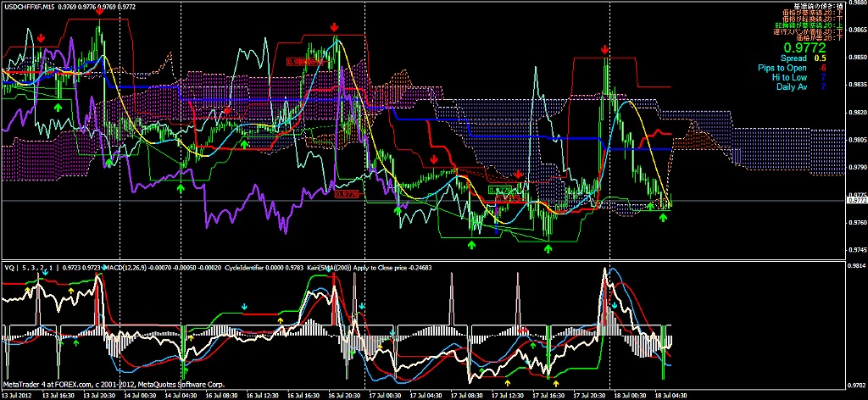Click the USDCHFFXF,M15 chart title
868x400 pixels.
[31, 7]
